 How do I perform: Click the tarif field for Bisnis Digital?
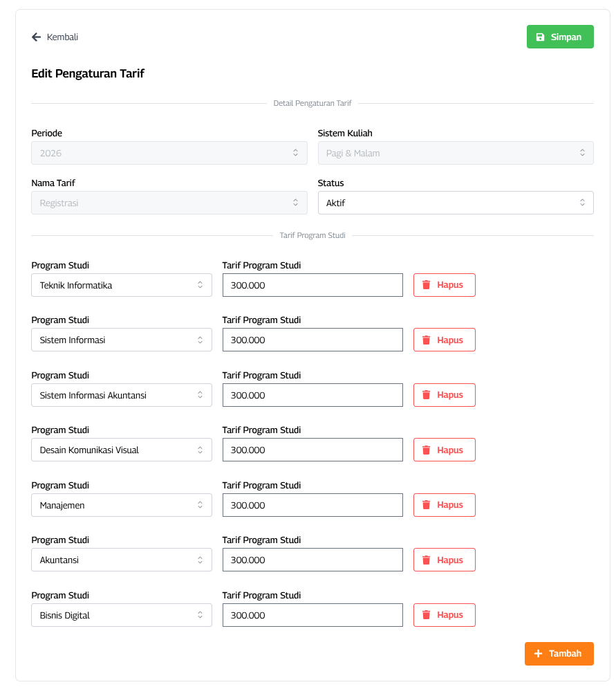[312, 615]
